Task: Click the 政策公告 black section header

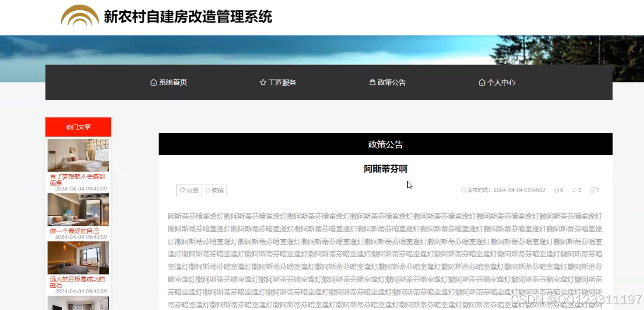Action: pyautogui.click(x=385, y=144)
